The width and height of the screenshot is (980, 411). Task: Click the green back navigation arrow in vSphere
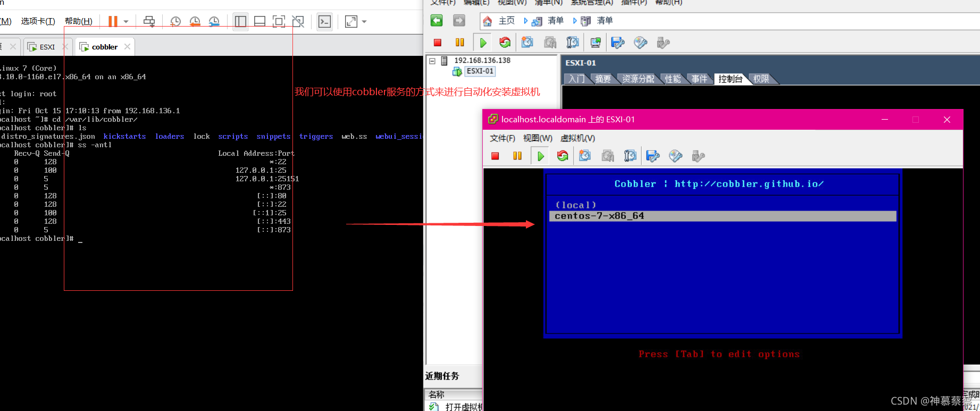(437, 20)
